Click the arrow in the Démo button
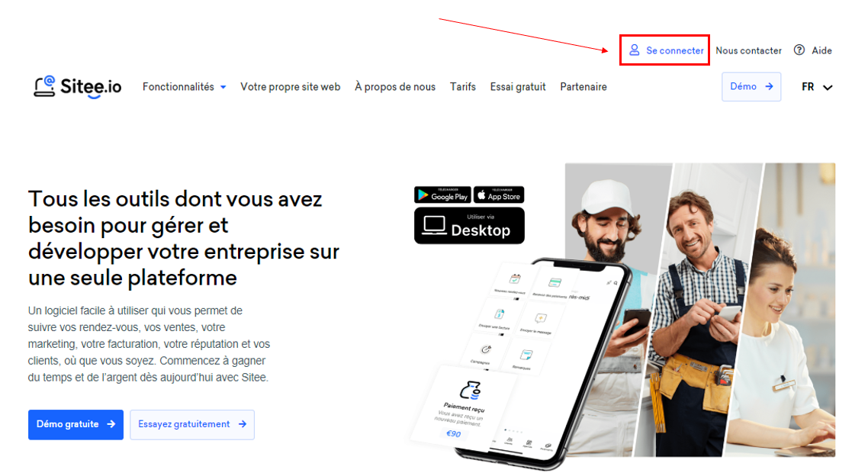Image resolution: width=868 pixels, height=473 pixels. point(769,86)
